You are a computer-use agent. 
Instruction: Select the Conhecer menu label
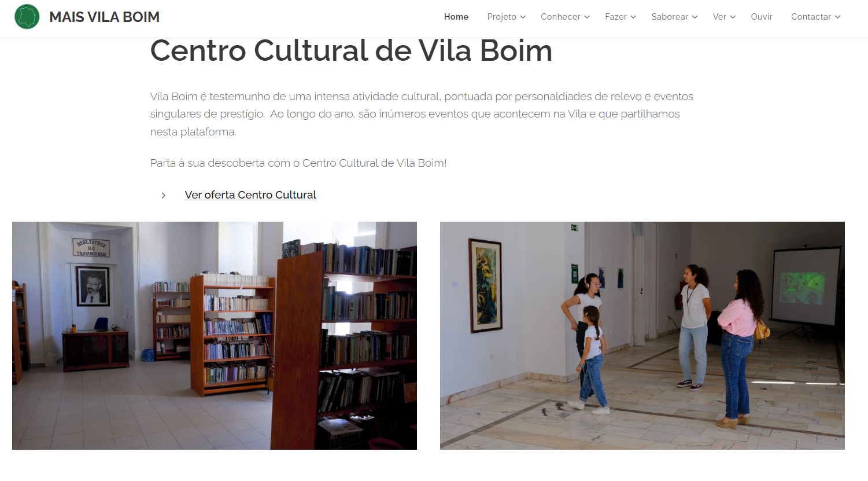[560, 17]
